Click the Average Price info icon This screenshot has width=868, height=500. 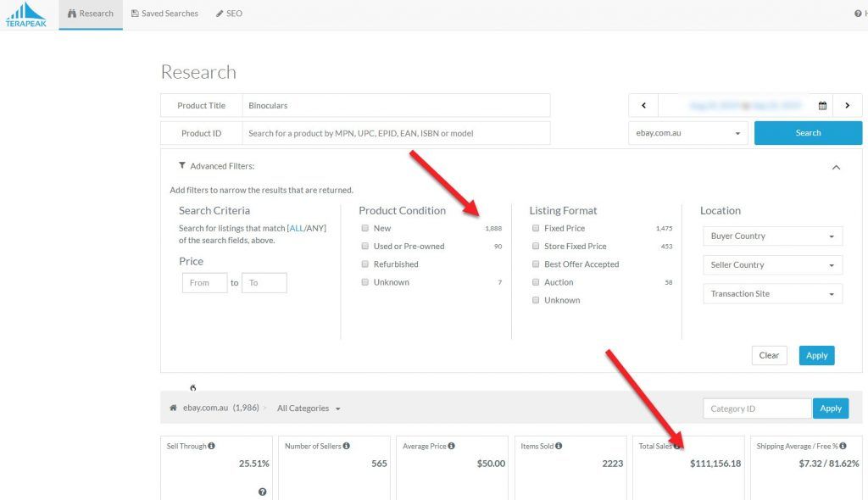point(451,446)
